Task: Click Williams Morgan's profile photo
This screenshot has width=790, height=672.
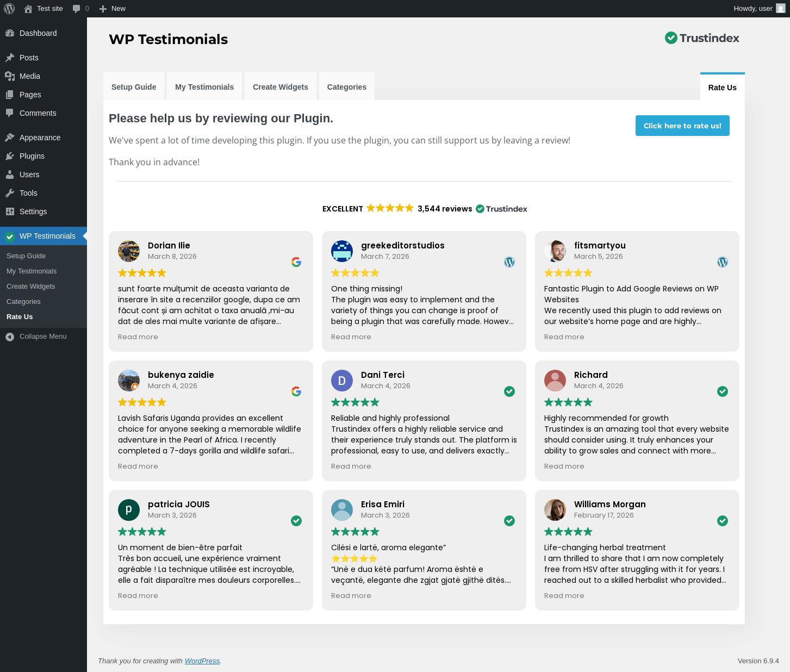Action: [555, 510]
